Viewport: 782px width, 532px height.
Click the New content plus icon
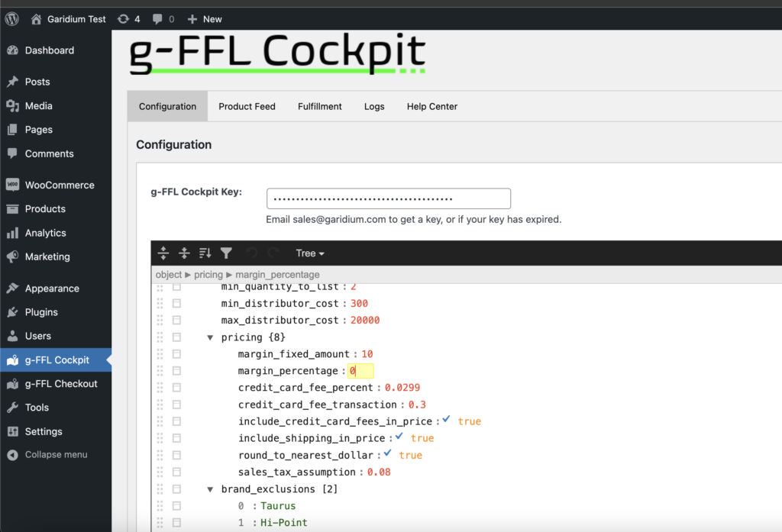[192, 19]
